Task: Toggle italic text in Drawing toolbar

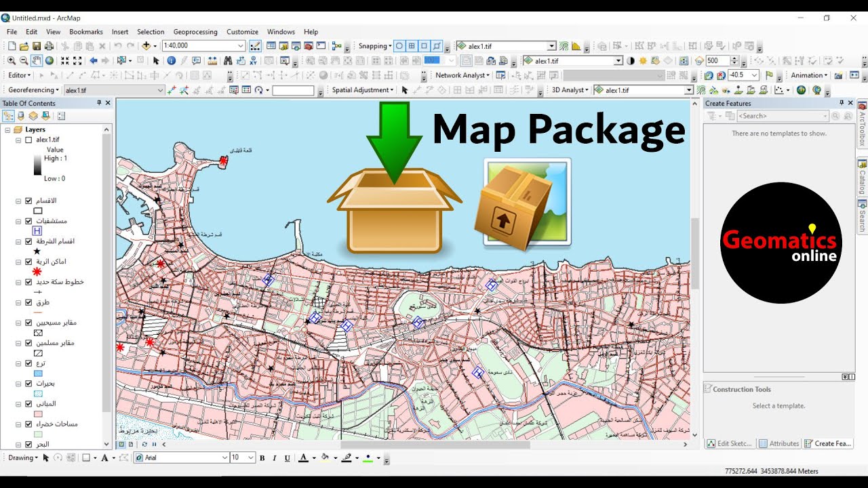Action: tap(275, 458)
